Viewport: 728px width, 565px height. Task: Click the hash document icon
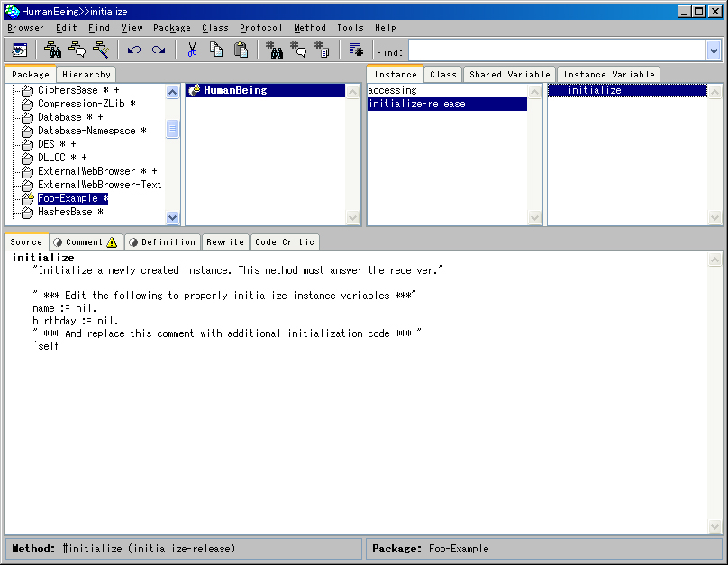pos(322,50)
